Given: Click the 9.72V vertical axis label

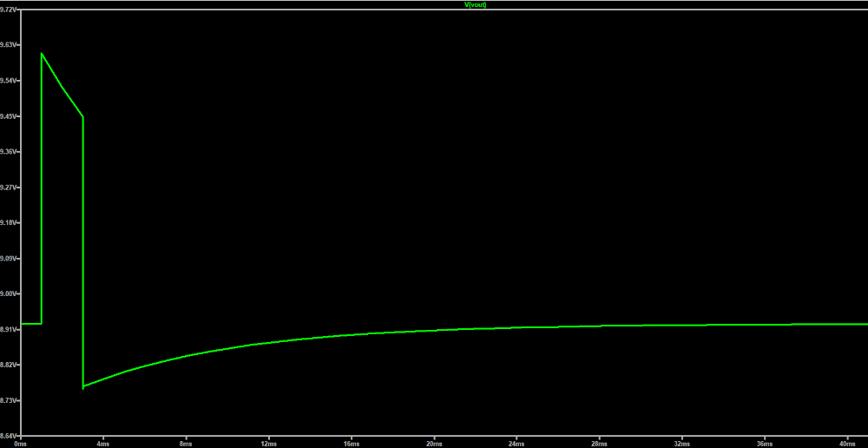Looking at the screenshot, I should (9, 10).
